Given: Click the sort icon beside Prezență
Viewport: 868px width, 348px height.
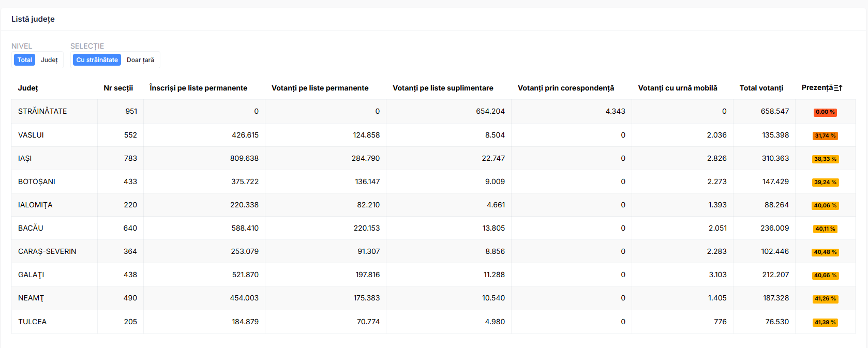Looking at the screenshot, I should [x=838, y=88].
